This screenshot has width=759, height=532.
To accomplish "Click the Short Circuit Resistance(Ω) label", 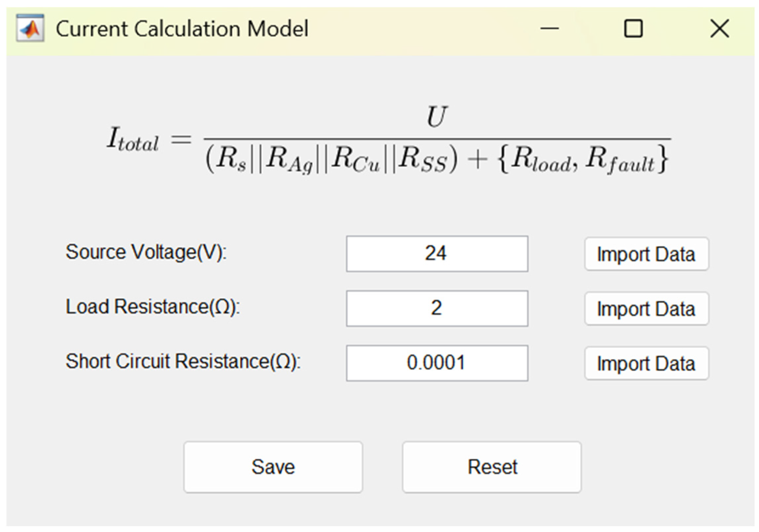I will 183,361.
